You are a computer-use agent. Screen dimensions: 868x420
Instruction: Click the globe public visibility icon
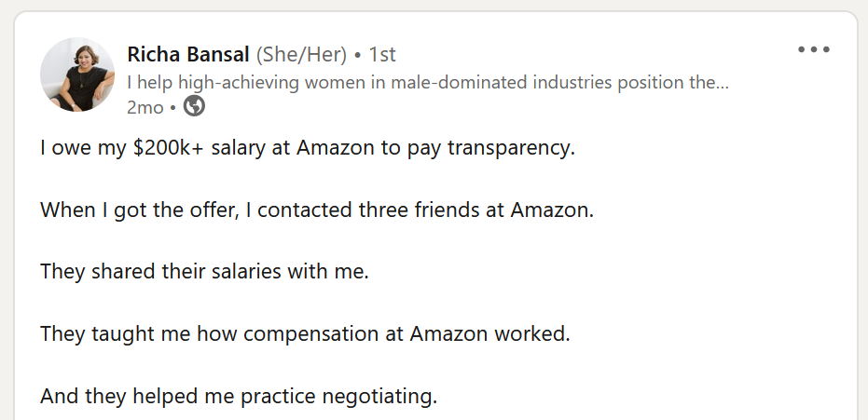(x=195, y=107)
